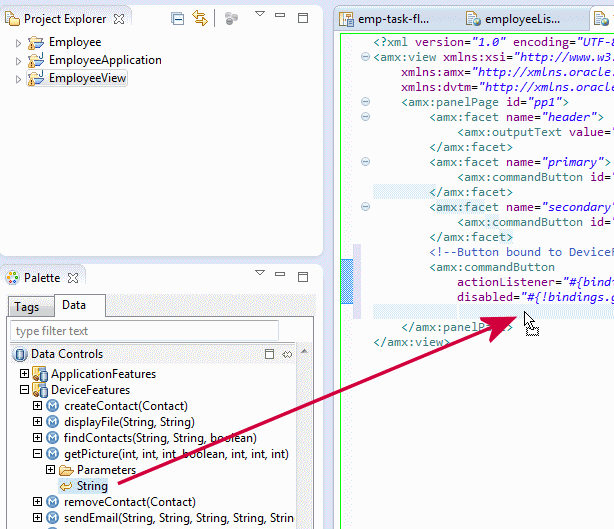This screenshot has height=529, width=614.
Task: Close the Project Explorer tab
Action: [119, 19]
